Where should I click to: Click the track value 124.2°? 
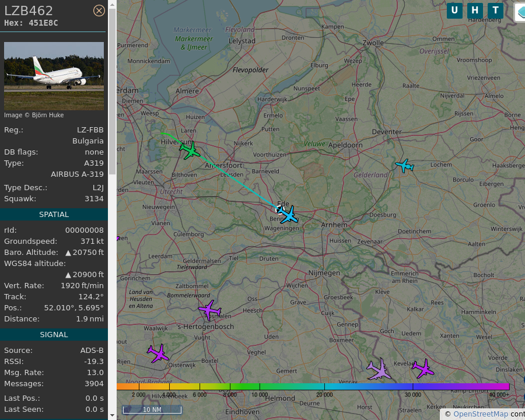click(x=91, y=296)
